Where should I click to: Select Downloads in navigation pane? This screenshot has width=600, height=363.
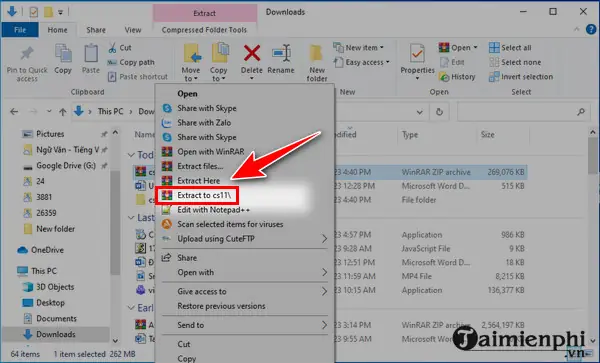pos(55,334)
